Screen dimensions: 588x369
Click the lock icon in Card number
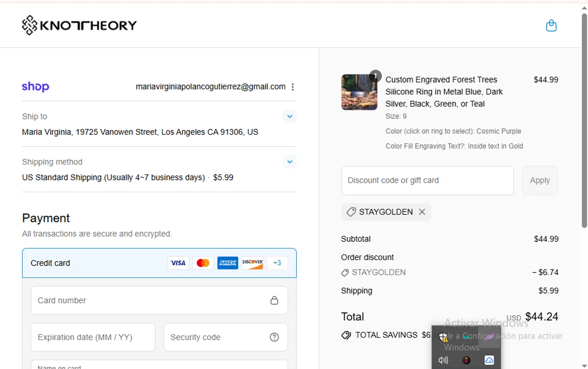[x=274, y=300]
